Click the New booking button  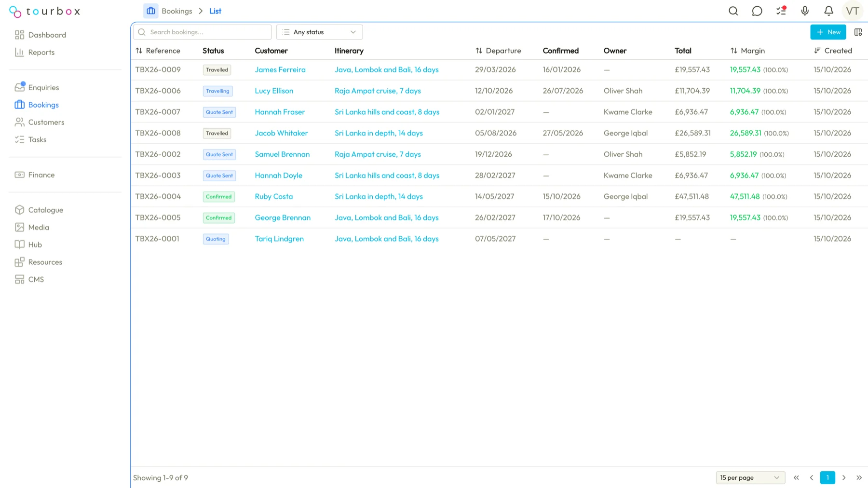(x=828, y=32)
